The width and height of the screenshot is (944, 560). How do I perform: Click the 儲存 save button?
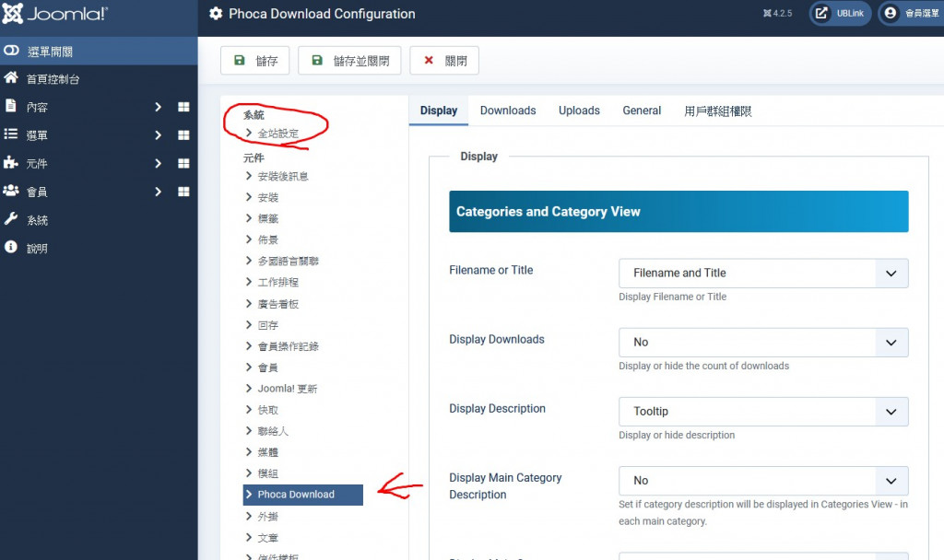(254, 61)
